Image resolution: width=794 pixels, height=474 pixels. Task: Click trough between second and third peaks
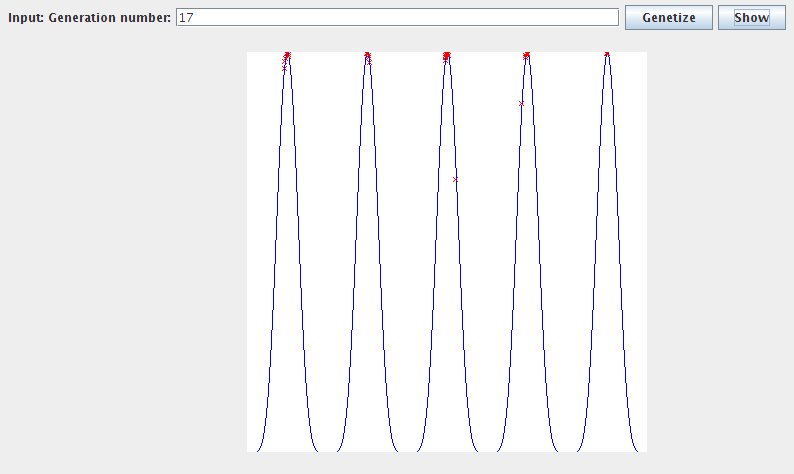pyautogui.click(x=407, y=451)
